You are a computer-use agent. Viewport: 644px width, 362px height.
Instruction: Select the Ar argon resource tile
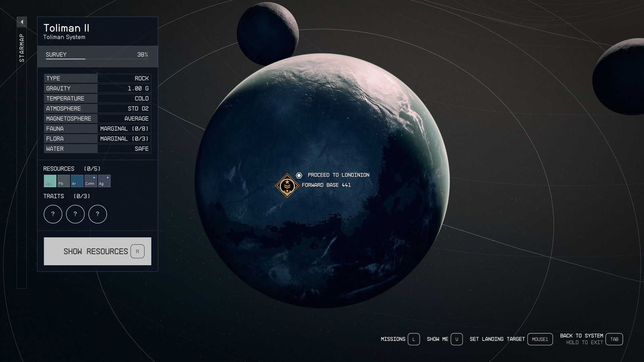tap(77, 181)
